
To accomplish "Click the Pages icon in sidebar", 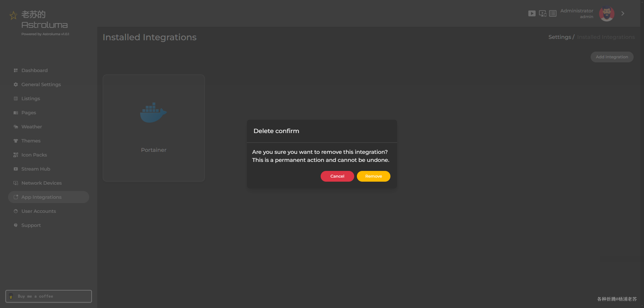I will [x=16, y=113].
